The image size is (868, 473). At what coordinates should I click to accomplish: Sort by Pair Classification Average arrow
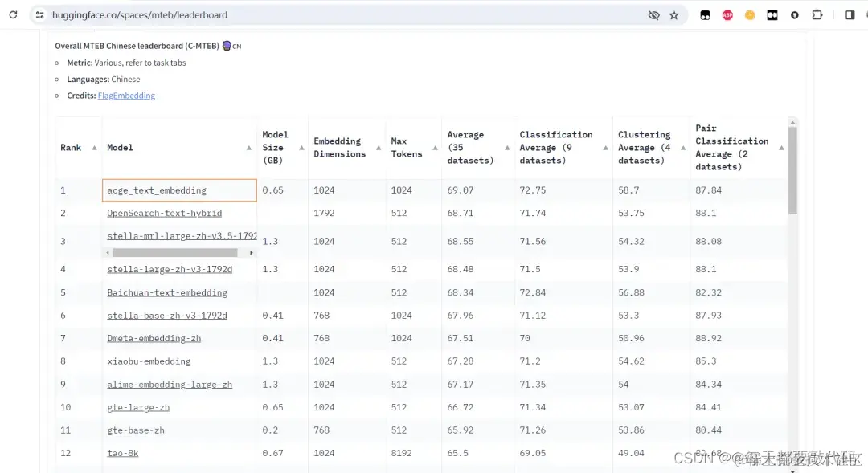pyautogui.click(x=781, y=148)
